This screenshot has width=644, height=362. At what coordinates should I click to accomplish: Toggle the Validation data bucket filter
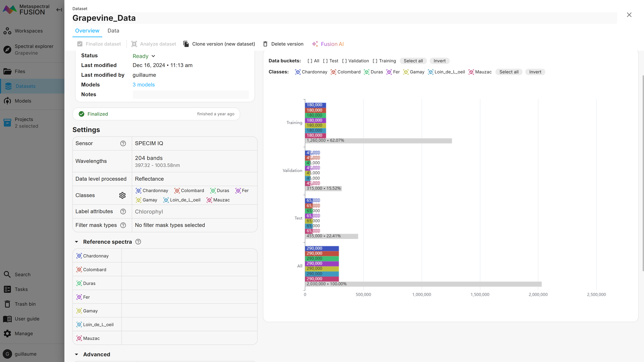coord(355,61)
